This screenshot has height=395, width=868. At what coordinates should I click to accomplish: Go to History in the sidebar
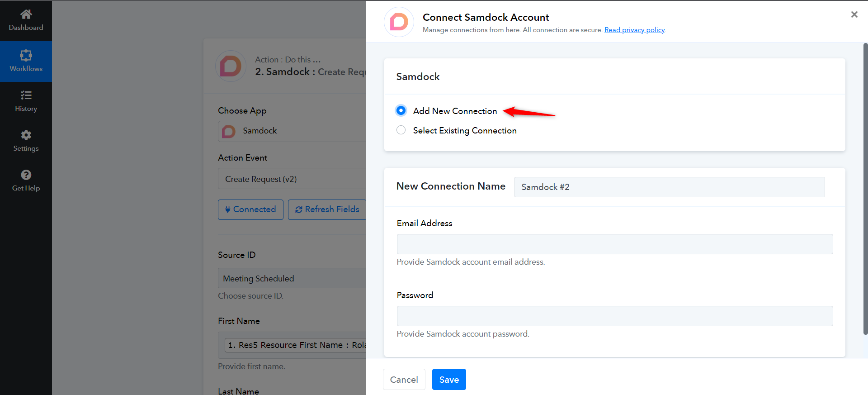click(x=26, y=101)
